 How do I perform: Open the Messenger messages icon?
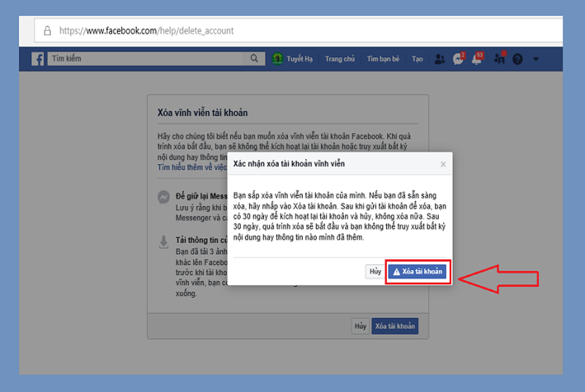458,59
